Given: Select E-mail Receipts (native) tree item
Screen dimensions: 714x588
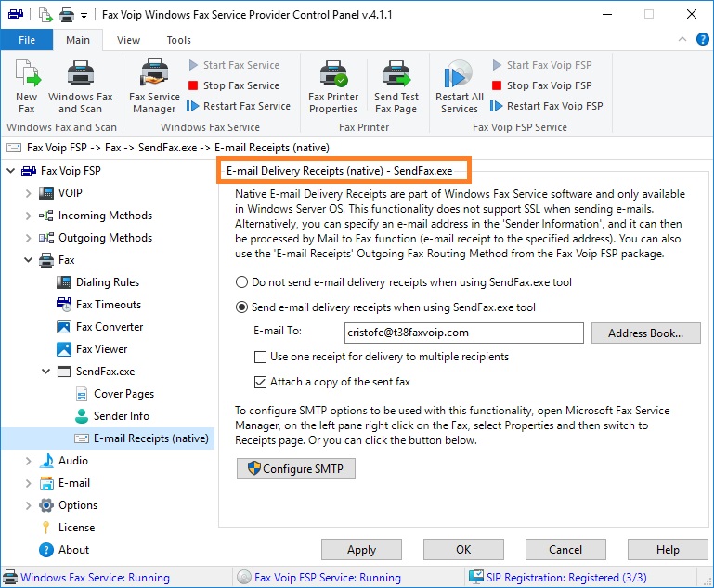Looking at the screenshot, I should tap(150, 438).
